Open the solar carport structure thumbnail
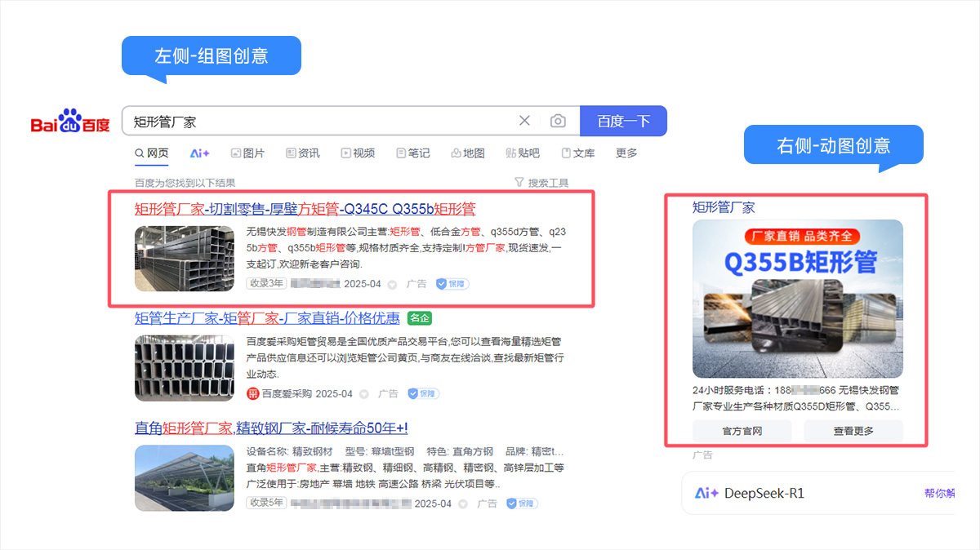The height and width of the screenshot is (550, 980). 185,477
